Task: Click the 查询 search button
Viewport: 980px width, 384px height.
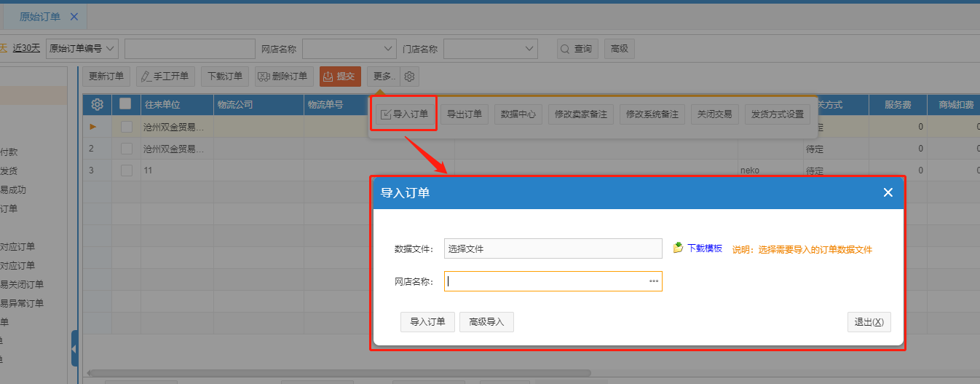Action: [x=577, y=49]
